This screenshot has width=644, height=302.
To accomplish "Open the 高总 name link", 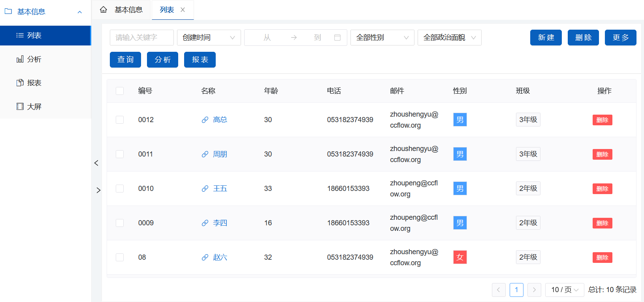I will [x=220, y=120].
